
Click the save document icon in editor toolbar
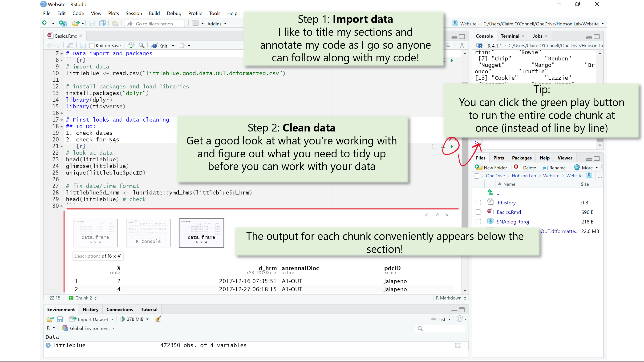(83, 46)
